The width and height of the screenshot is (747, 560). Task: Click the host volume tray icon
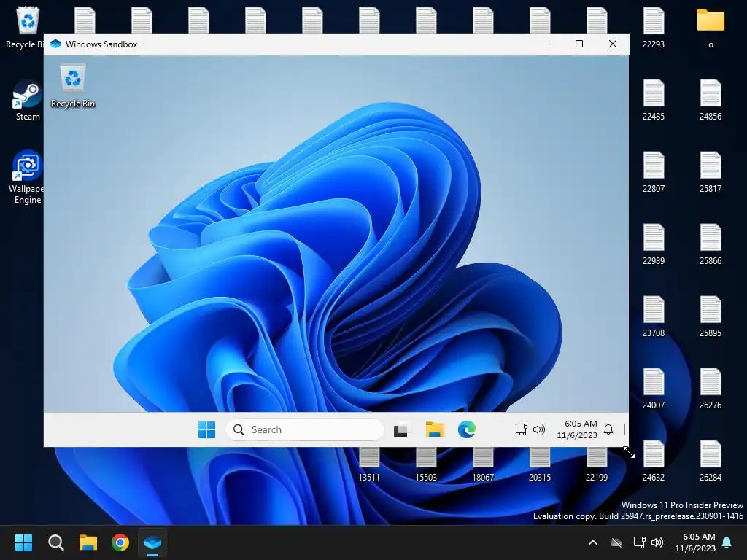coord(657,542)
